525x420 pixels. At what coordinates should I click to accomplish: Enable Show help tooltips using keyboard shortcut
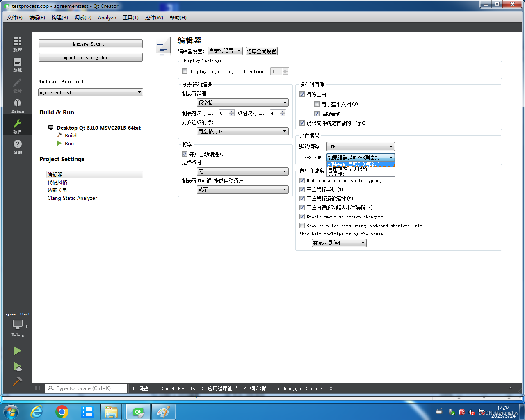[302, 225]
